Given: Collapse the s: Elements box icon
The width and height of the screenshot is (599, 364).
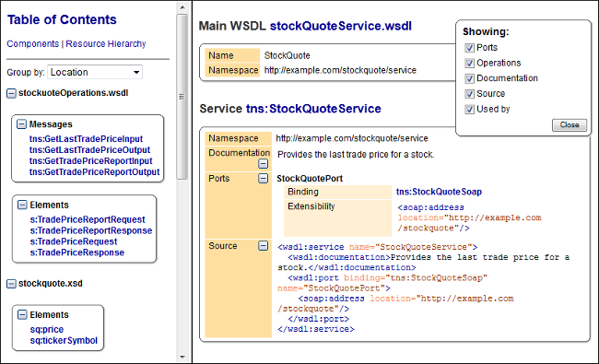Looking at the screenshot, I should 22,205.
